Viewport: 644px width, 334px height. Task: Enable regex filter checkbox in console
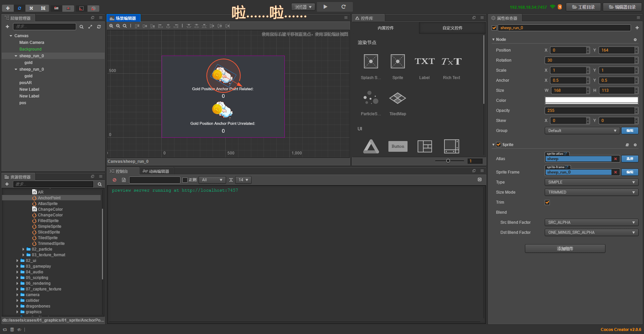click(x=185, y=180)
